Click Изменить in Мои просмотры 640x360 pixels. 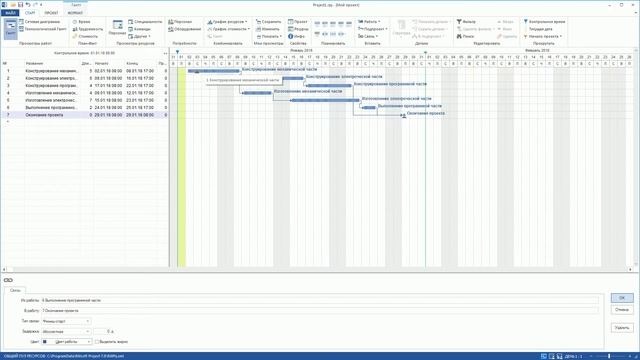pyautogui.click(x=267, y=29)
